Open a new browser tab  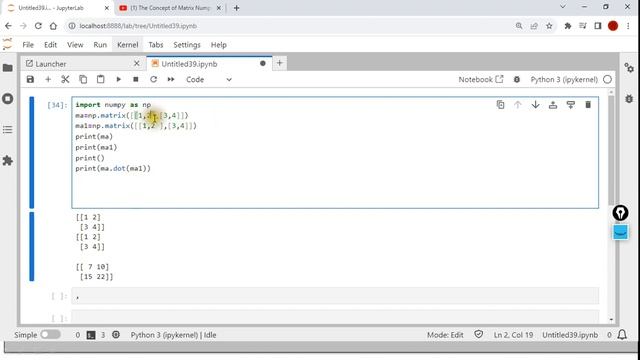[x=236, y=8]
